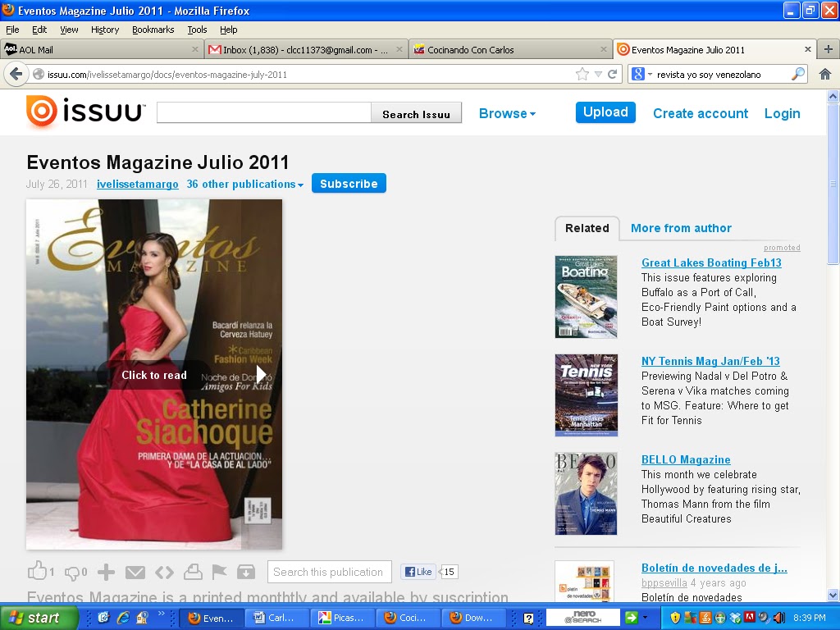The width and height of the screenshot is (840, 630).
Task: Click the search magnifier icon in Google box
Action: 797,74
